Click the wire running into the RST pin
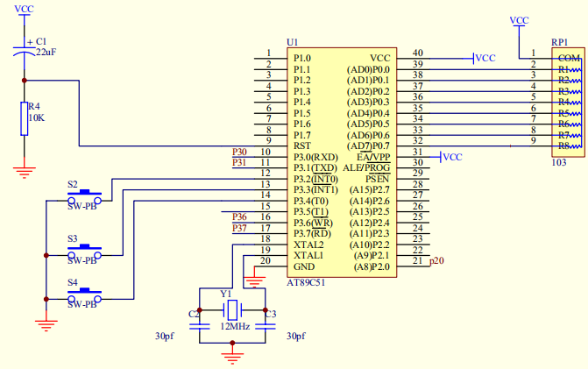Screen dimensions: 588x369 pyautogui.click(x=166, y=145)
